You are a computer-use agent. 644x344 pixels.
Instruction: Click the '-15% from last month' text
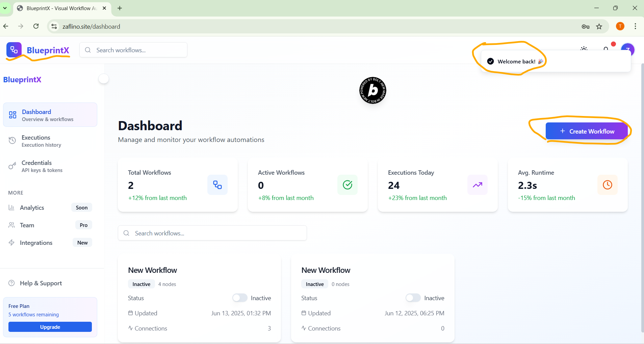coord(546,198)
